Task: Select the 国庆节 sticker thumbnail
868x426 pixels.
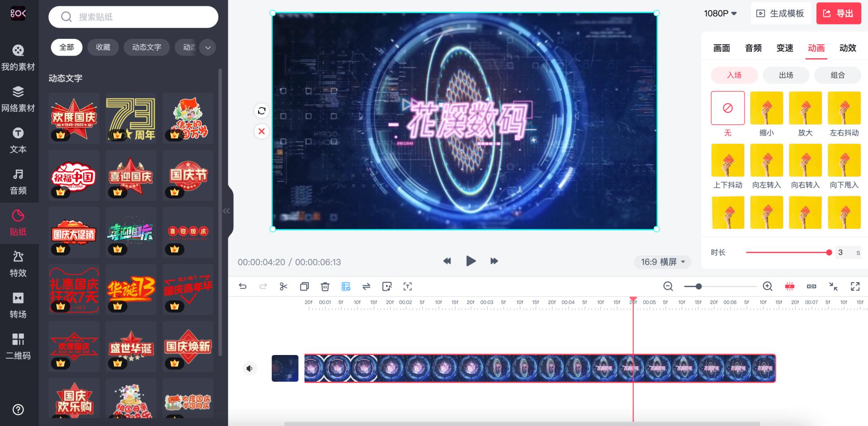Action: point(188,175)
